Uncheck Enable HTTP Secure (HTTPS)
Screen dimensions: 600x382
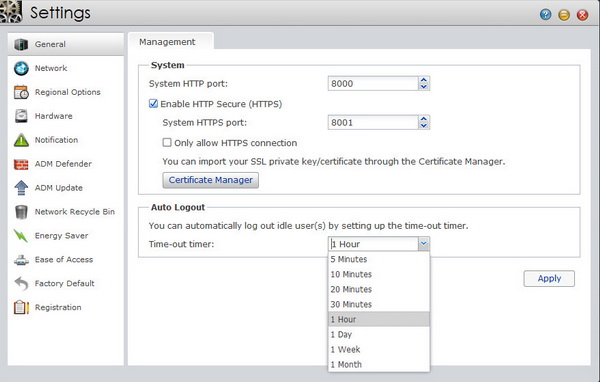(x=153, y=104)
